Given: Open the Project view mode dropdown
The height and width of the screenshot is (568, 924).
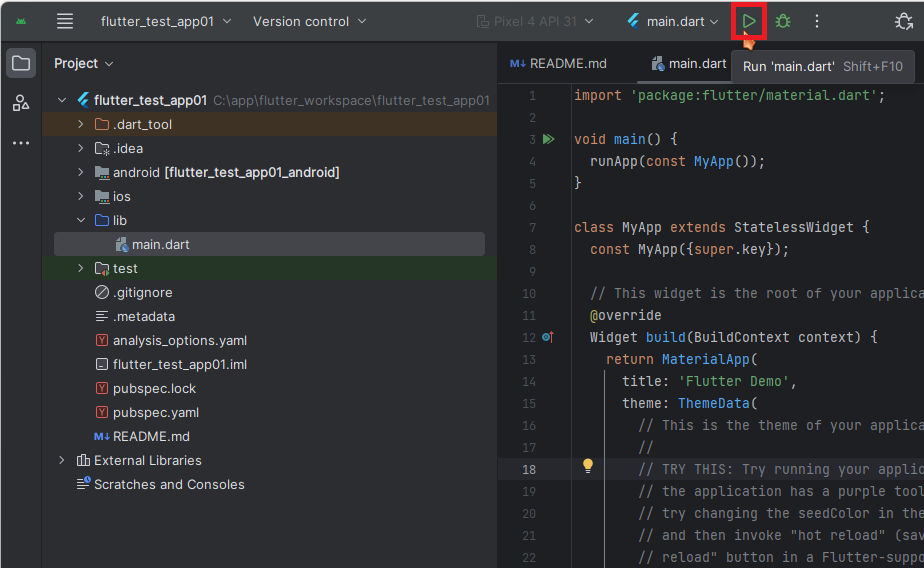Looking at the screenshot, I should (x=83, y=63).
